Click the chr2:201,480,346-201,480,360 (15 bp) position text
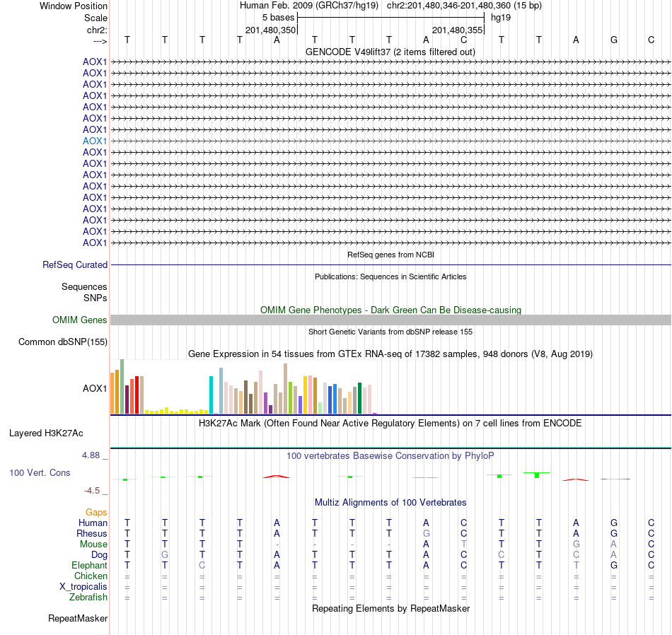Screen dimensions: 672x635 pyautogui.click(x=464, y=6)
